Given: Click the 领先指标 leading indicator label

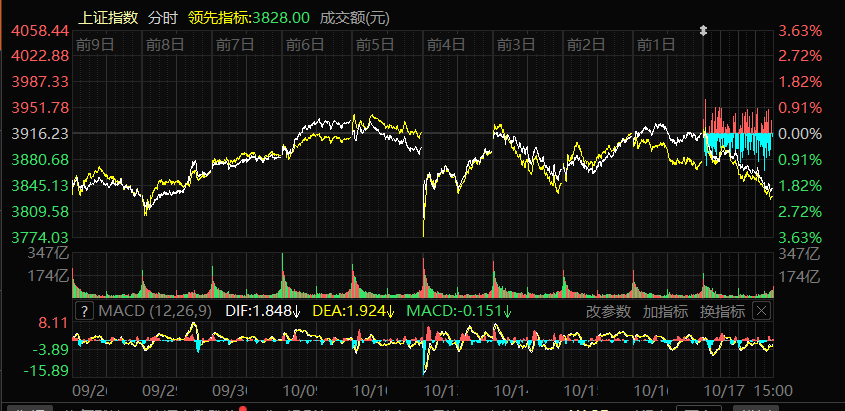Looking at the screenshot, I should [240, 18].
